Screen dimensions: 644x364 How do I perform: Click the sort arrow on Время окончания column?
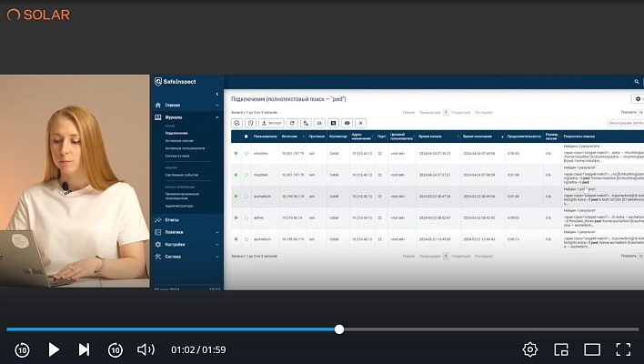[x=502, y=136]
